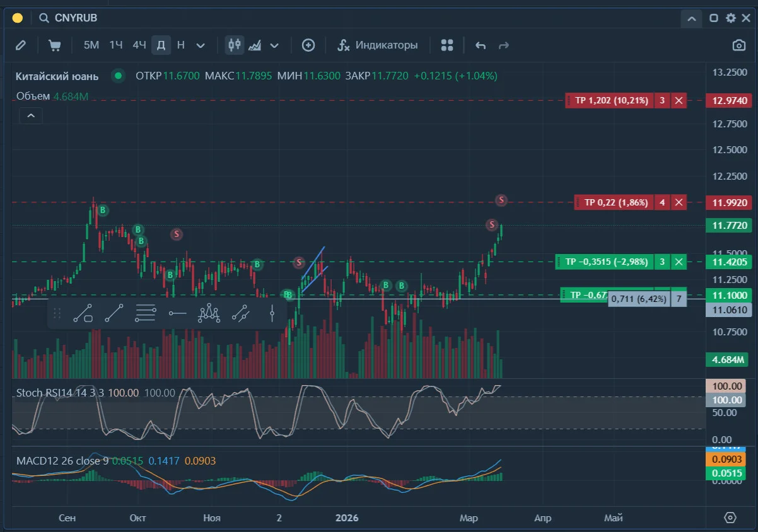Click the MACD indicator label
This screenshot has height=532, width=758.
(x=62, y=461)
